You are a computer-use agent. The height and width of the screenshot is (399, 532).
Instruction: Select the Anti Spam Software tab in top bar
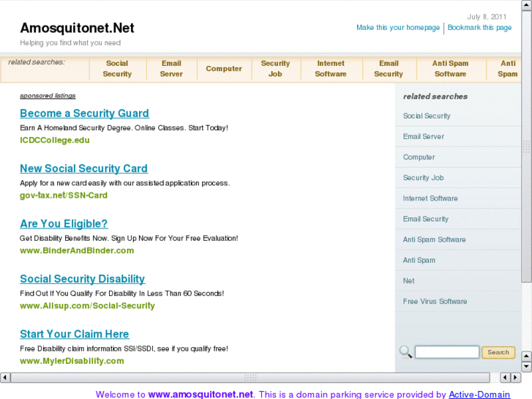point(450,69)
